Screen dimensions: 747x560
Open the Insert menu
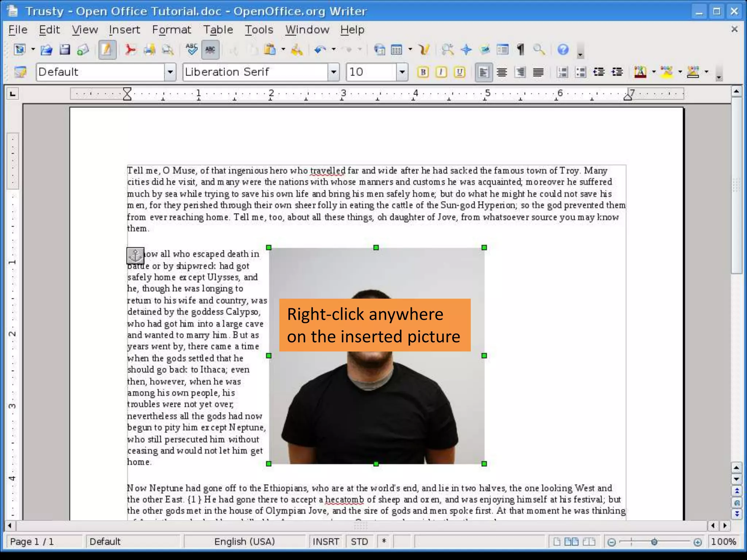pos(124,30)
